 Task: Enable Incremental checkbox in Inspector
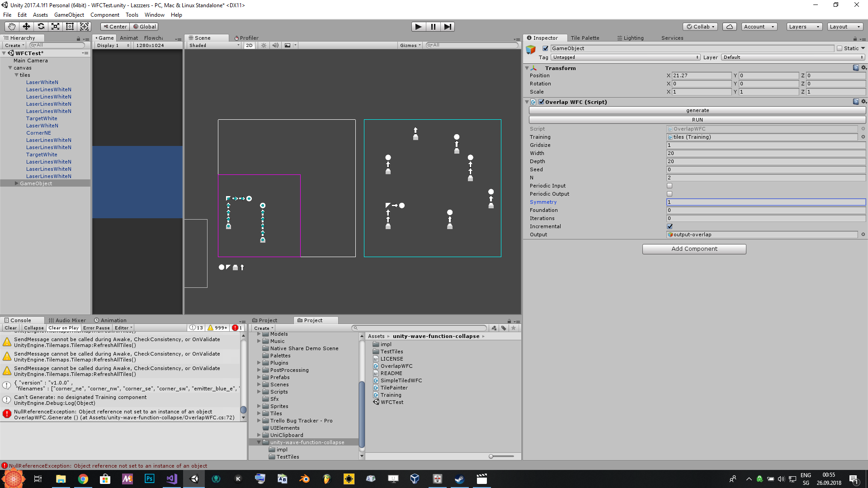(x=670, y=226)
